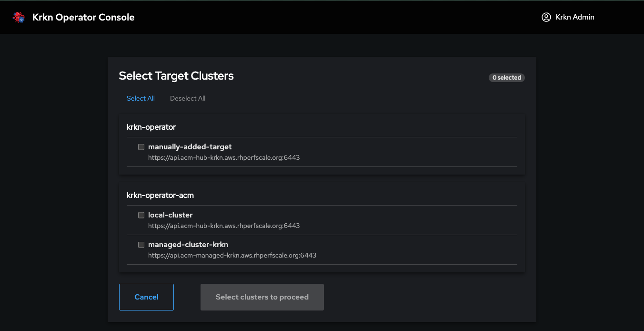Click Select All
The image size is (644, 331).
tap(141, 98)
